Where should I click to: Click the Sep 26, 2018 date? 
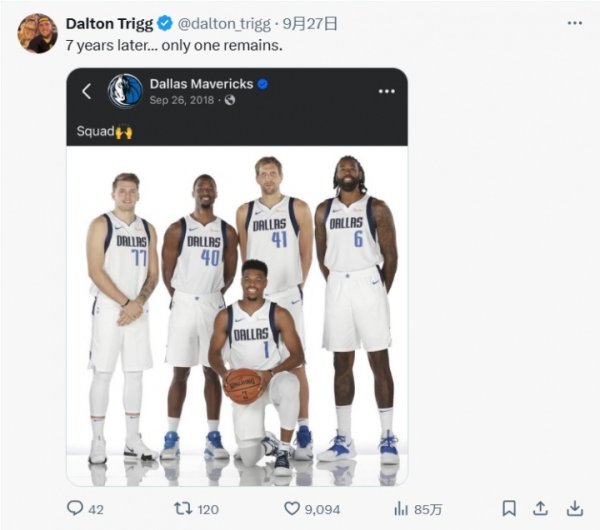pos(184,100)
